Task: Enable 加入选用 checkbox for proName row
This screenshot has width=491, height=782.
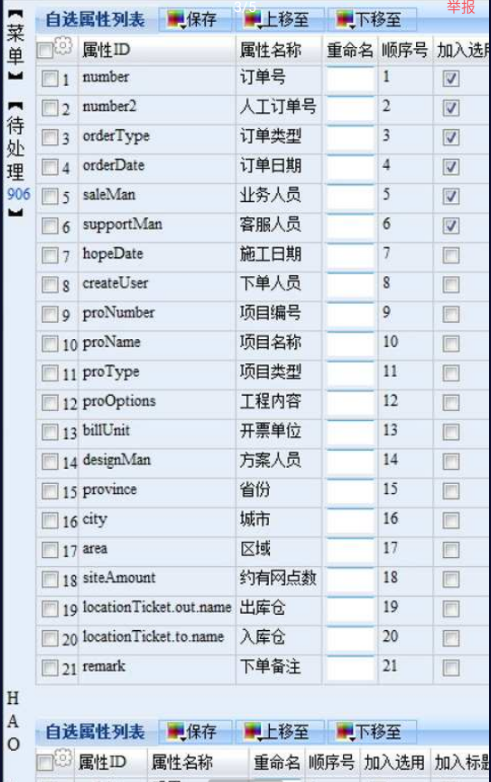Action: point(451,344)
